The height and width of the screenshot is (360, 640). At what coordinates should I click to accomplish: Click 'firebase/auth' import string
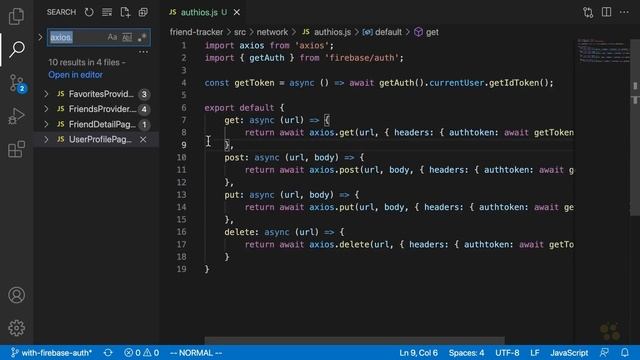pos(362,58)
